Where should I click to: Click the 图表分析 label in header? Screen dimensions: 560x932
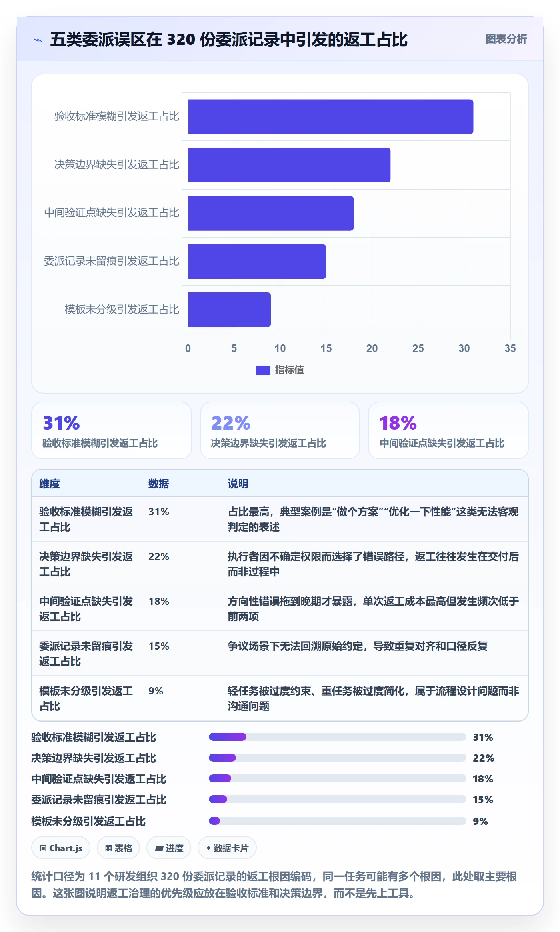point(506,39)
